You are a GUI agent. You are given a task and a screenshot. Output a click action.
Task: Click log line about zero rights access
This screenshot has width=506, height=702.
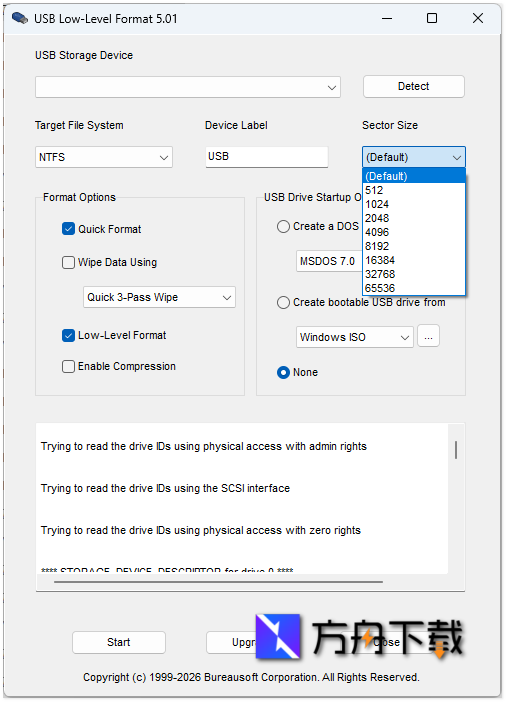201,530
